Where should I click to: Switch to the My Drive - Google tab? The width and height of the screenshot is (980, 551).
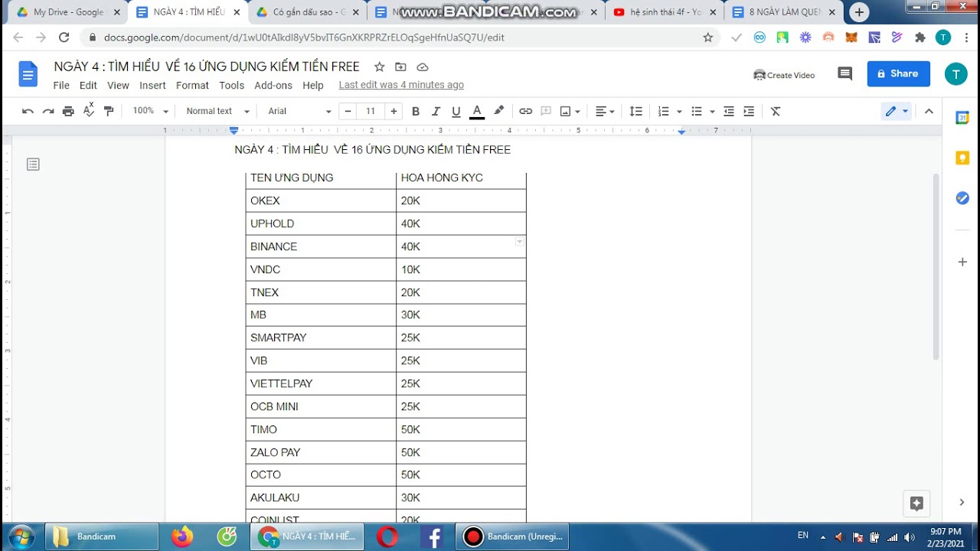[67, 12]
